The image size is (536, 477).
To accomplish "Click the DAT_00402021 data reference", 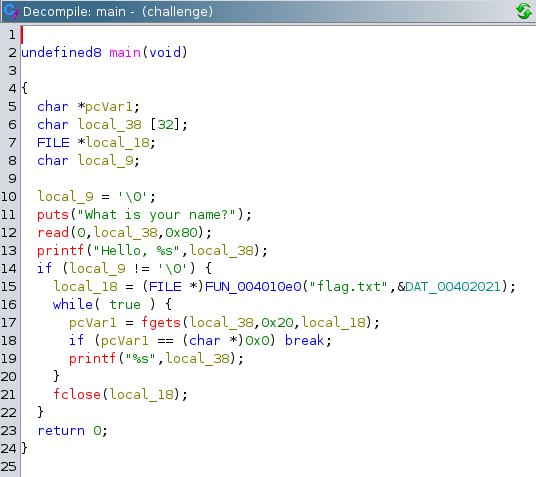I will pos(453,287).
